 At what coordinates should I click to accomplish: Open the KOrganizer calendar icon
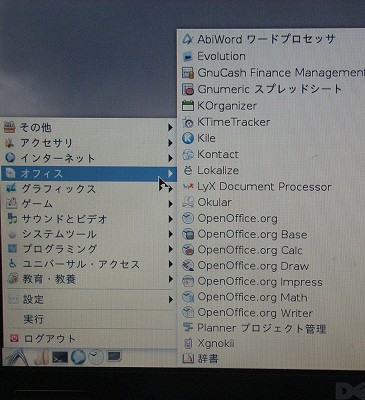pyautogui.click(x=188, y=106)
